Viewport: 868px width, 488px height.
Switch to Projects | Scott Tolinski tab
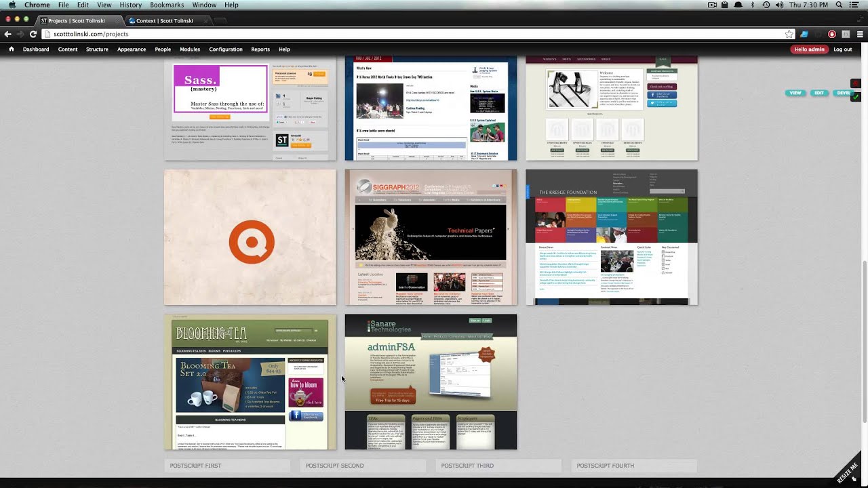tap(79, 21)
